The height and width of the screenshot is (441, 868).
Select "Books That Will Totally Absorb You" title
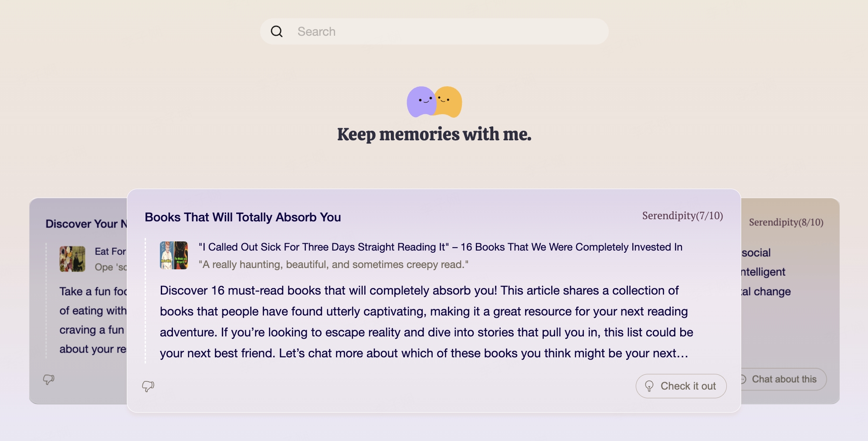(243, 217)
